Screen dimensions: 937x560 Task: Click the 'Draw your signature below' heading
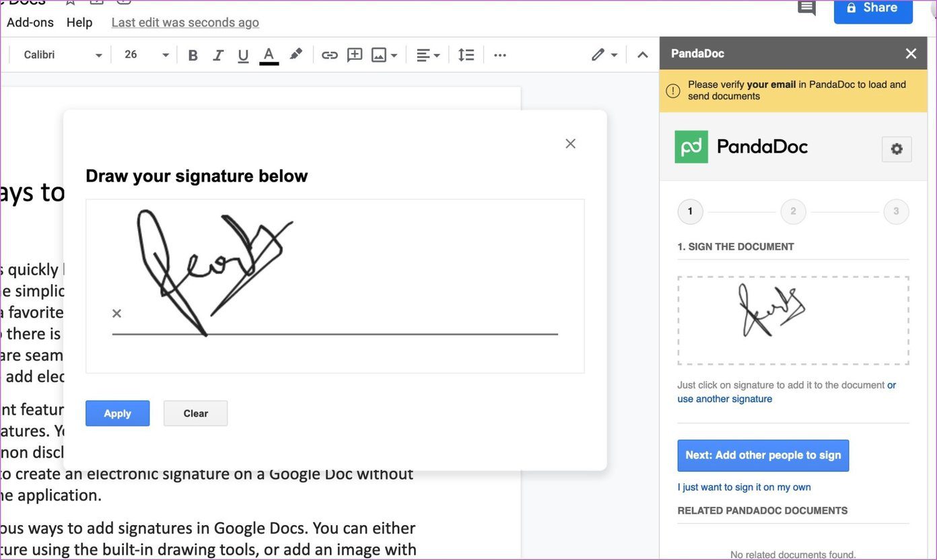point(197,176)
